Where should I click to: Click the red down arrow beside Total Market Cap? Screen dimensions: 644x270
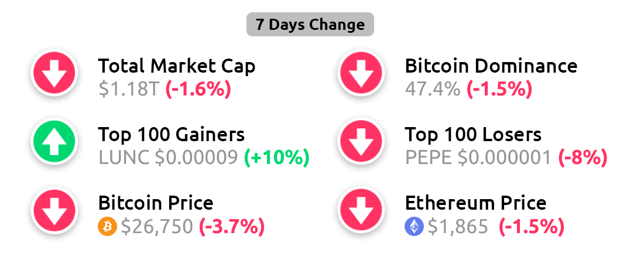[x=54, y=73]
